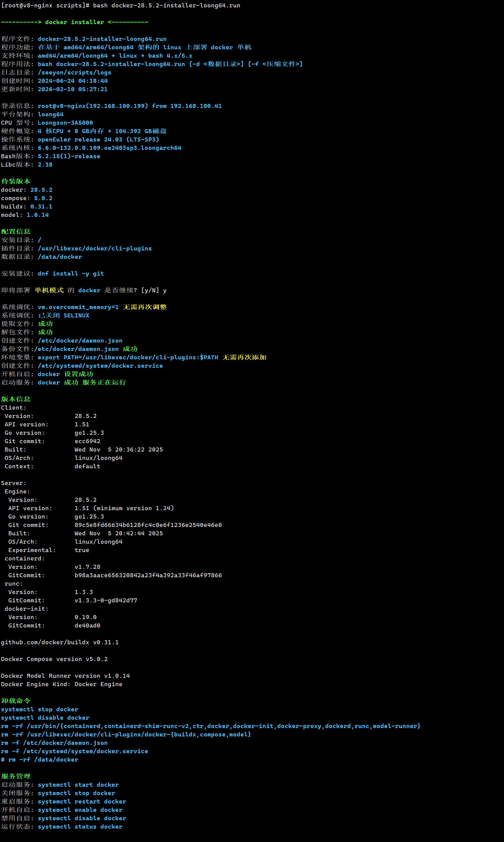Click the runc GitCommit "v1.3.3-0-gd842d77"
This screenshot has height=842, width=504.
tap(106, 601)
